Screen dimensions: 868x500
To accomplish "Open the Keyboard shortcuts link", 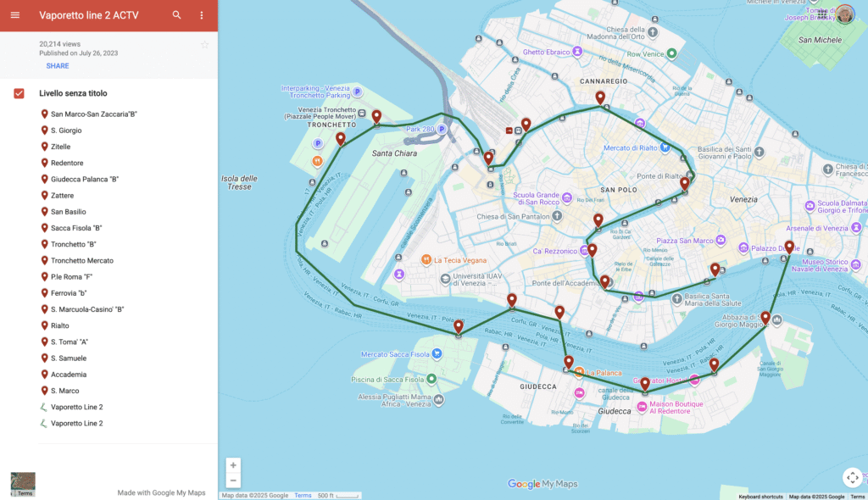I will [760, 497].
